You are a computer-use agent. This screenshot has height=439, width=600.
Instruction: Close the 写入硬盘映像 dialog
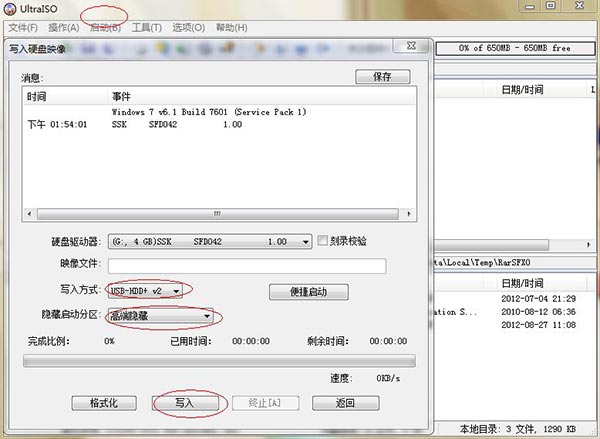411,46
